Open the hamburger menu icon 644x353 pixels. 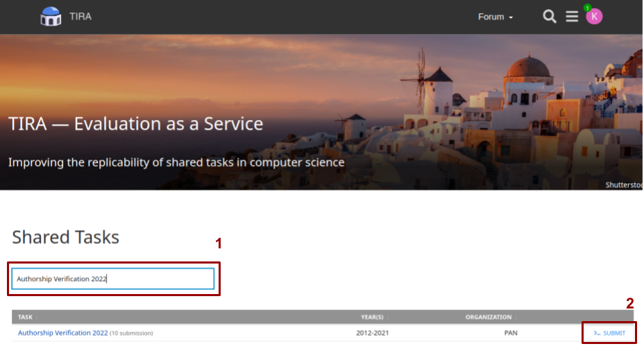pos(572,17)
